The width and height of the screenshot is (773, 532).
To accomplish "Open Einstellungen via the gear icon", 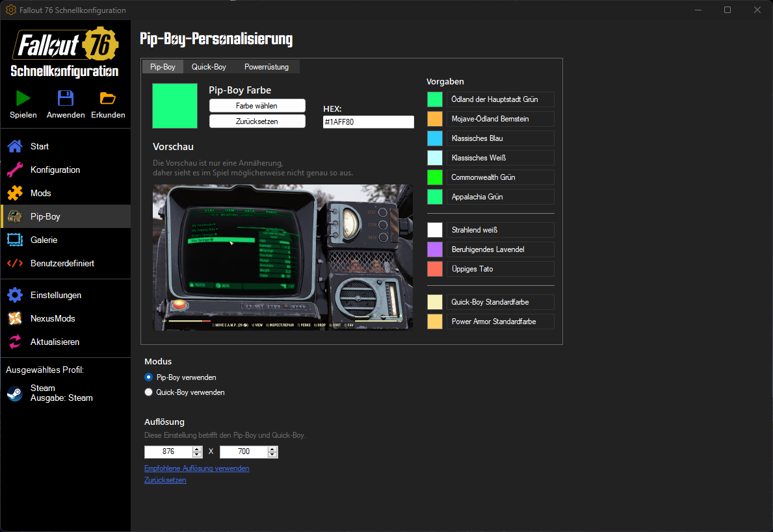I will point(15,295).
